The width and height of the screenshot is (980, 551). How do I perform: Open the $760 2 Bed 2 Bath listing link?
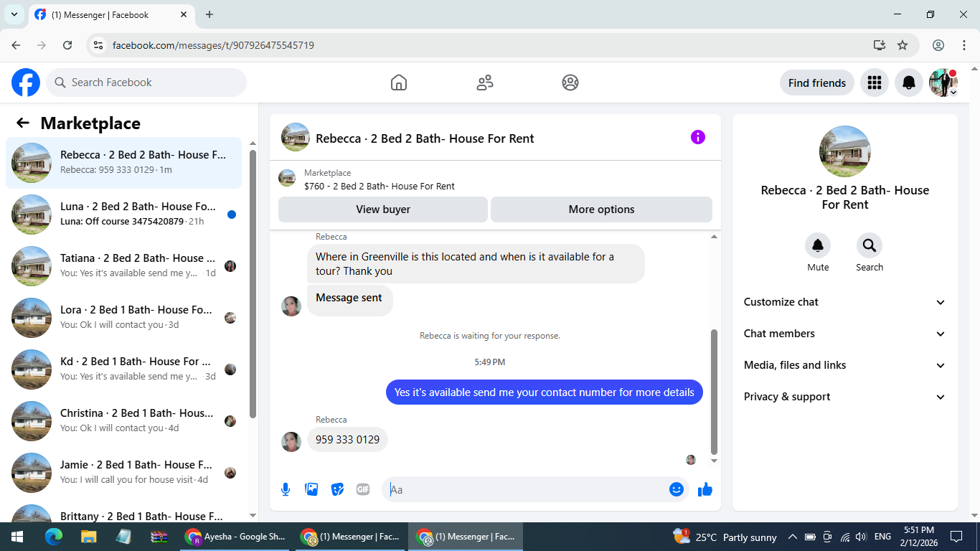(x=380, y=186)
